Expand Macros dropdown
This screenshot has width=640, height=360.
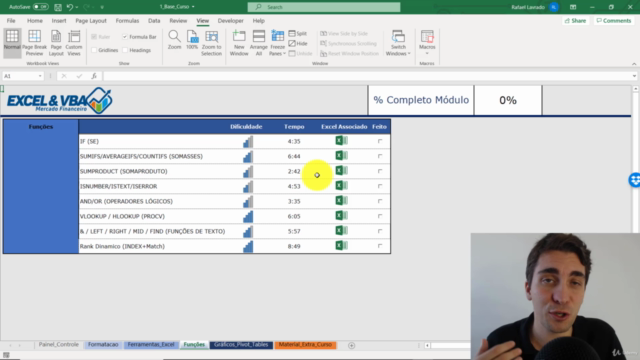(427, 53)
